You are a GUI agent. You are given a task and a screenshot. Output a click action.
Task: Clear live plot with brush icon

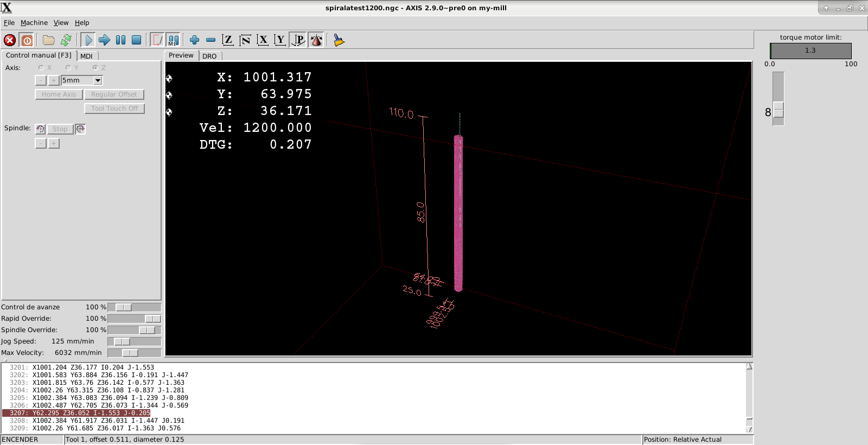(x=339, y=40)
